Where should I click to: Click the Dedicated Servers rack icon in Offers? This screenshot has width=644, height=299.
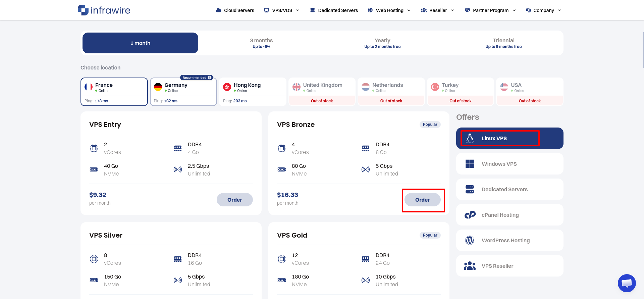click(470, 189)
